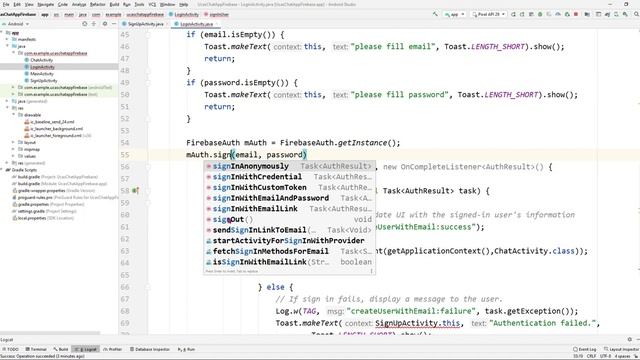Expand the values folder
Viewport: 640px width, 360px height.
[13, 156]
